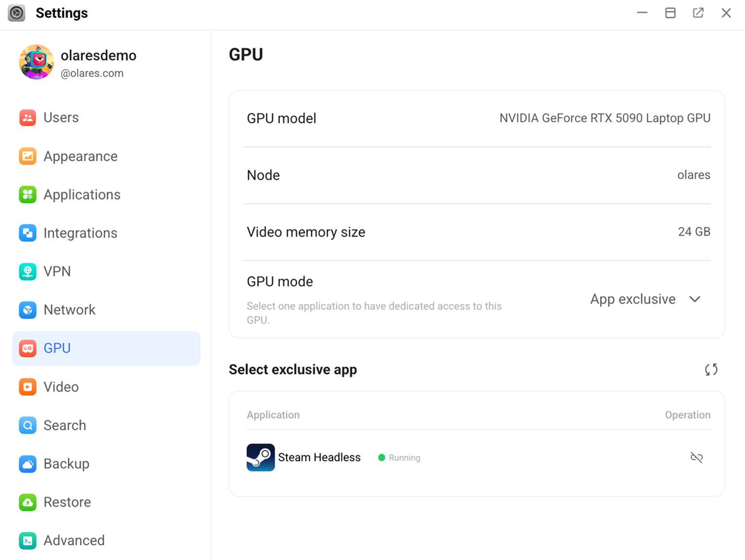745x560 pixels.
Task: Switch to the Video settings section
Action: (x=60, y=387)
